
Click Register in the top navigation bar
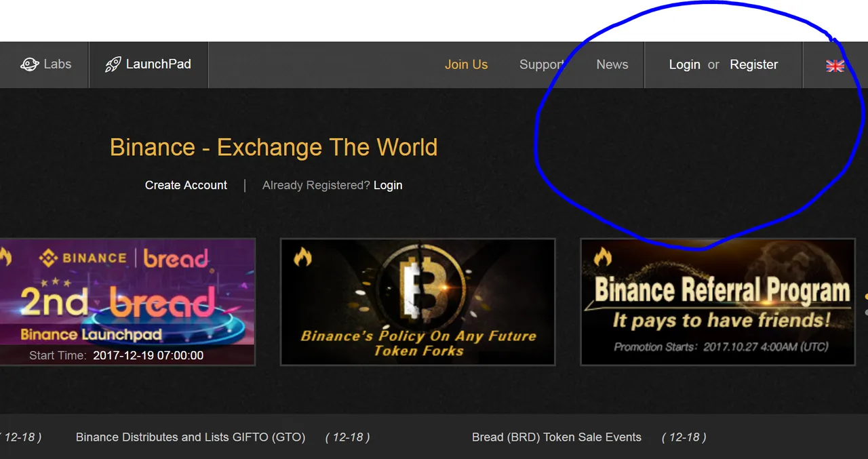[753, 64]
